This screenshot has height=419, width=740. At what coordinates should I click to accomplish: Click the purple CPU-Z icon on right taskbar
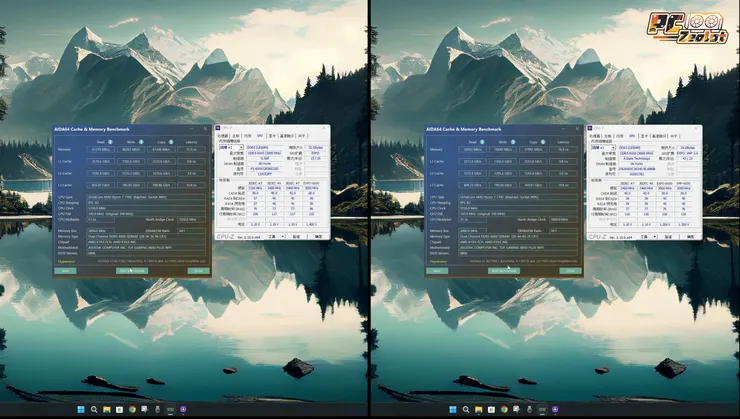click(x=555, y=410)
